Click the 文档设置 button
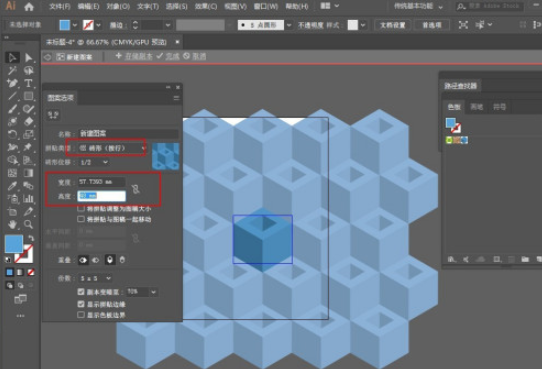 393,25
